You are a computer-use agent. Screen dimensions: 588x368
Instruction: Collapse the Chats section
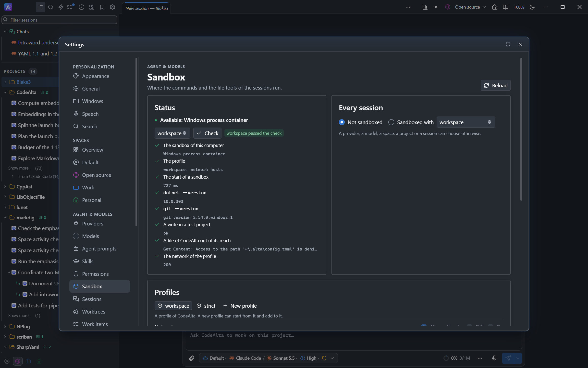click(5, 32)
